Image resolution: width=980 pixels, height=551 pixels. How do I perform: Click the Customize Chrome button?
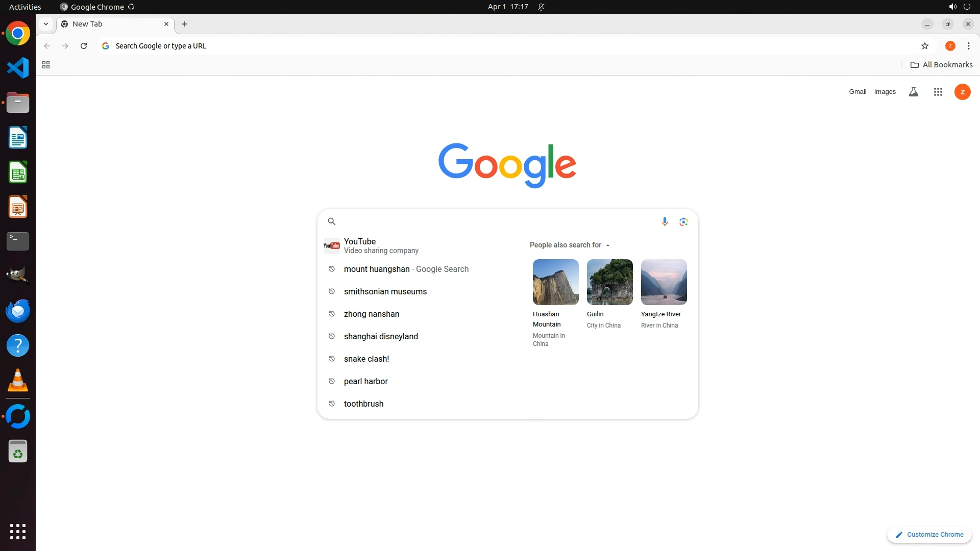point(929,534)
